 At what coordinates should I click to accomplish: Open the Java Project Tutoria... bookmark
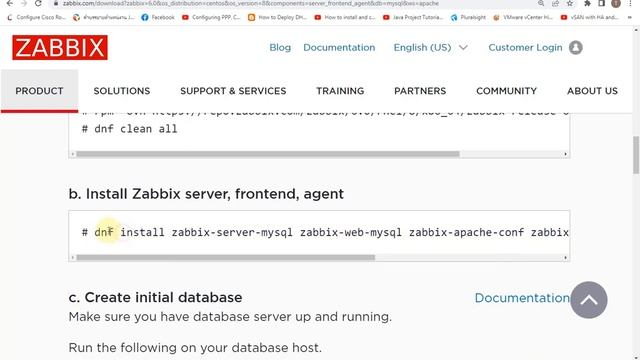[413, 17]
